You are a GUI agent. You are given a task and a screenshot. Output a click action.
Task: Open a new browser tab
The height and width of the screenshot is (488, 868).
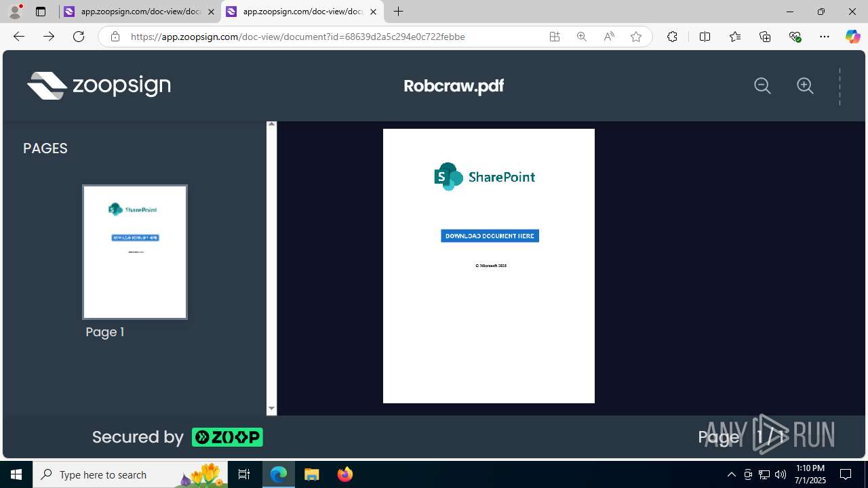399,12
